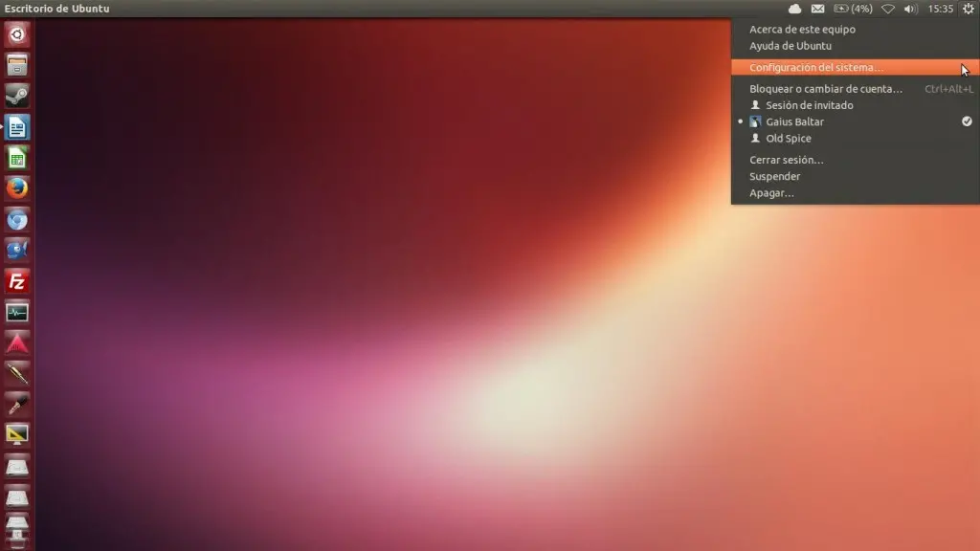Launch Firefox from the launcher
The height and width of the screenshot is (551, 980).
click(17, 188)
